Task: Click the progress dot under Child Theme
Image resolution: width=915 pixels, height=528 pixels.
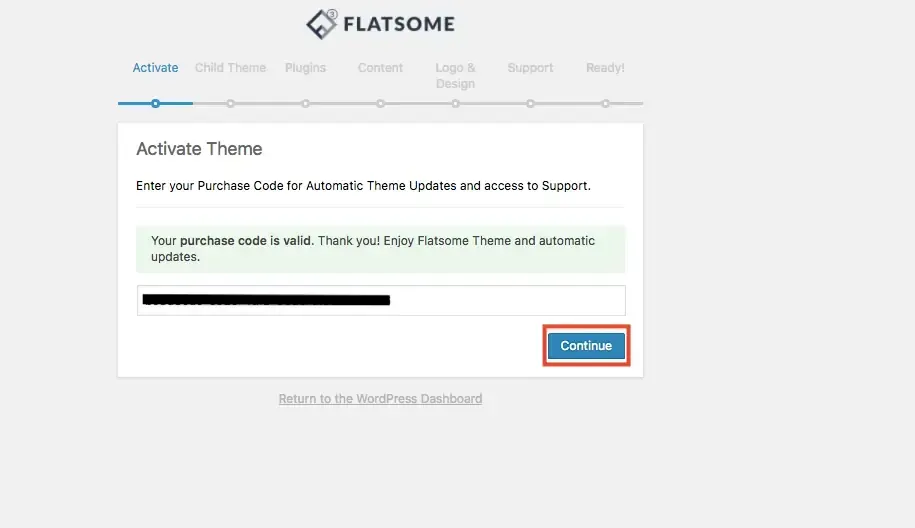Action: click(231, 104)
